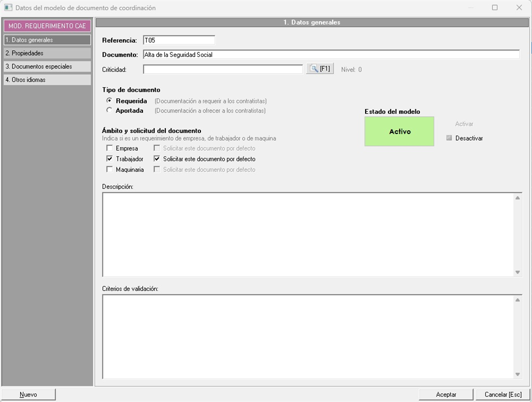Select the Datos generales section
532x402 pixels.
(47, 40)
